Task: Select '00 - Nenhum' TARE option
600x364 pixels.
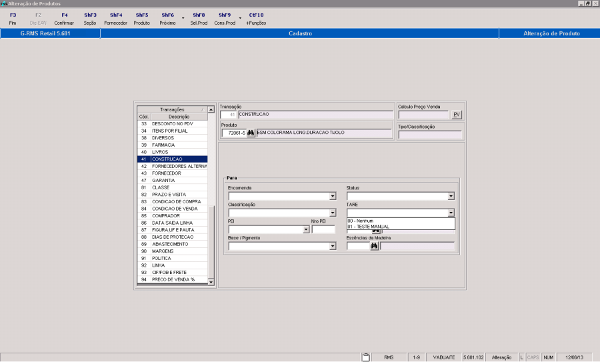Action: [x=401, y=221]
